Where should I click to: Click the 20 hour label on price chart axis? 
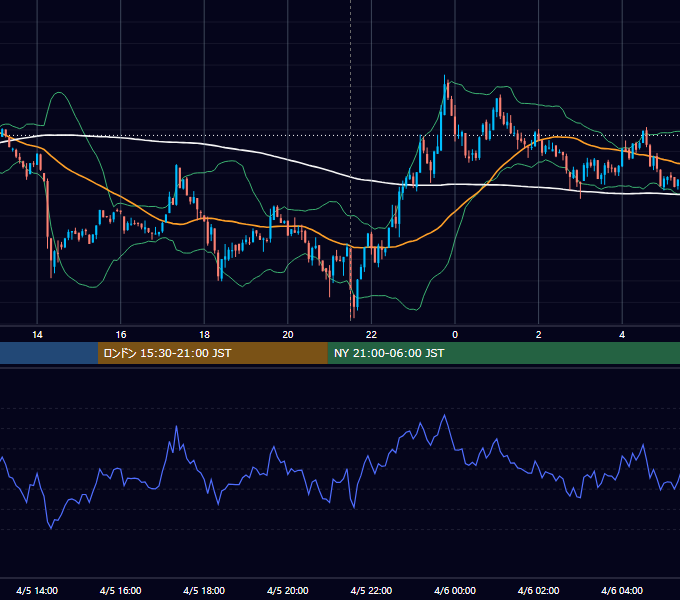pos(288,335)
